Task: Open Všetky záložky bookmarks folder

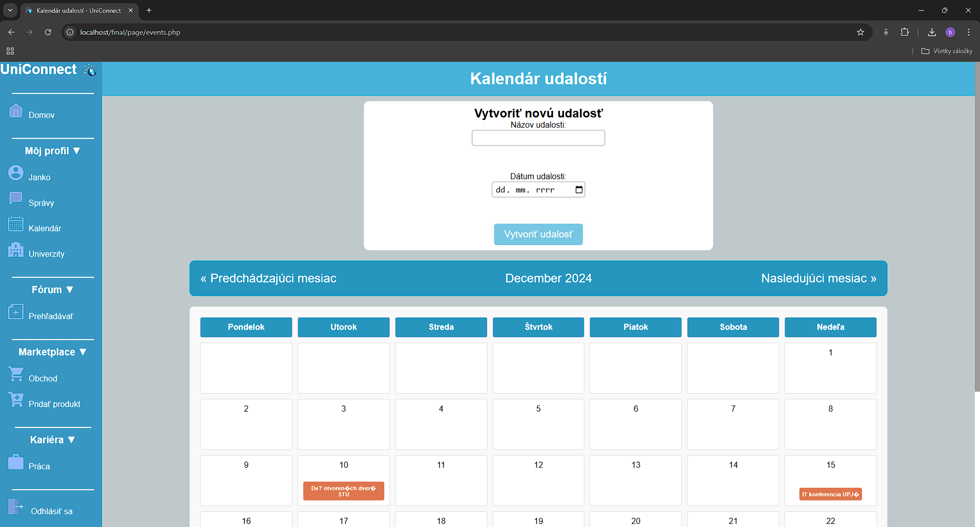Action: point(947,51)
